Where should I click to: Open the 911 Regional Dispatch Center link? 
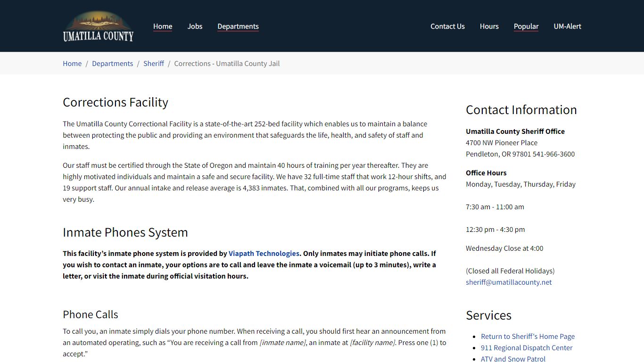pyautogui.click(x=527, y=348)
